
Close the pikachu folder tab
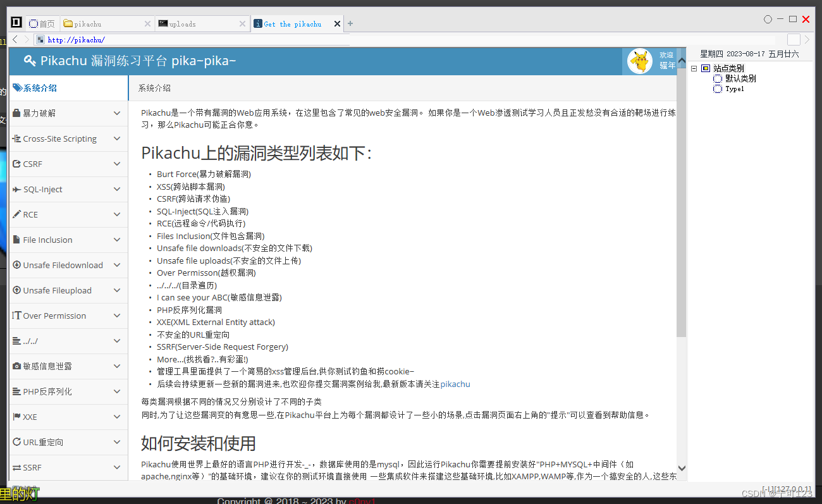click(x=147, y=24)
